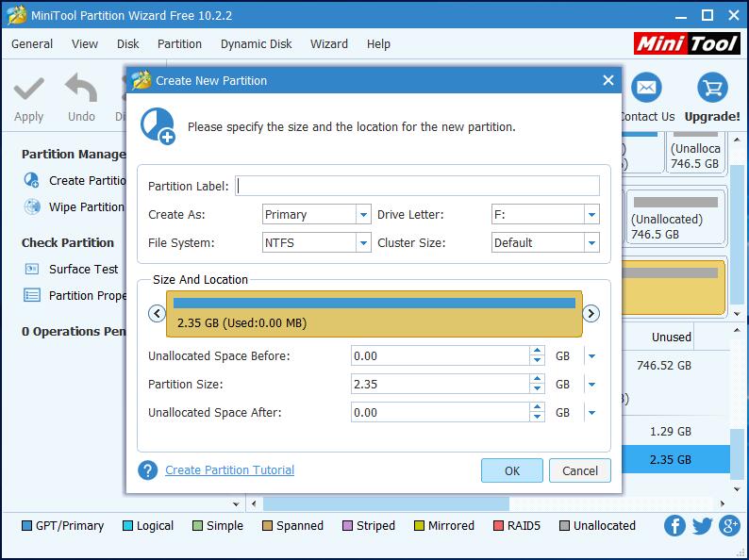Confirm with the OK button
Viewport: 749px width, 560px height.
512,470
